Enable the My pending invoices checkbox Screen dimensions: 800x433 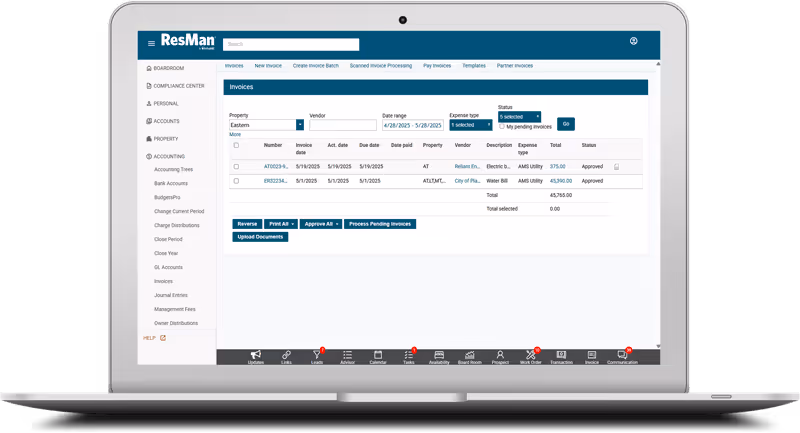[502, 126]
